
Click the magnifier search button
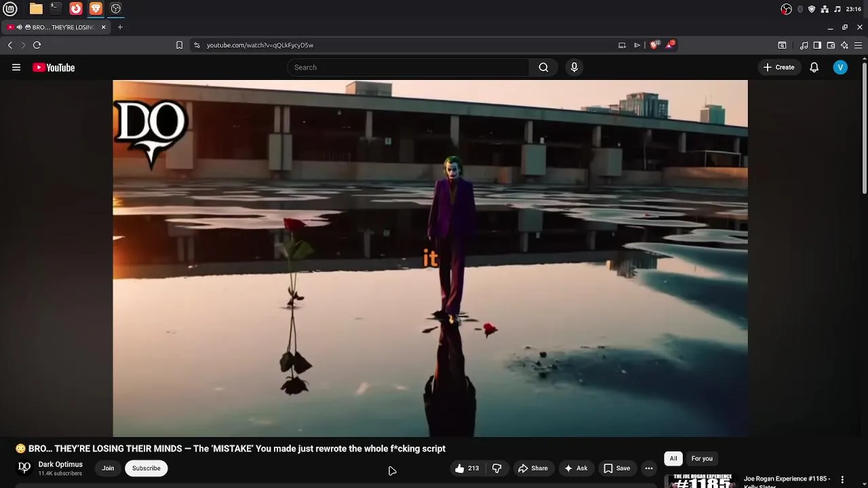543,67
